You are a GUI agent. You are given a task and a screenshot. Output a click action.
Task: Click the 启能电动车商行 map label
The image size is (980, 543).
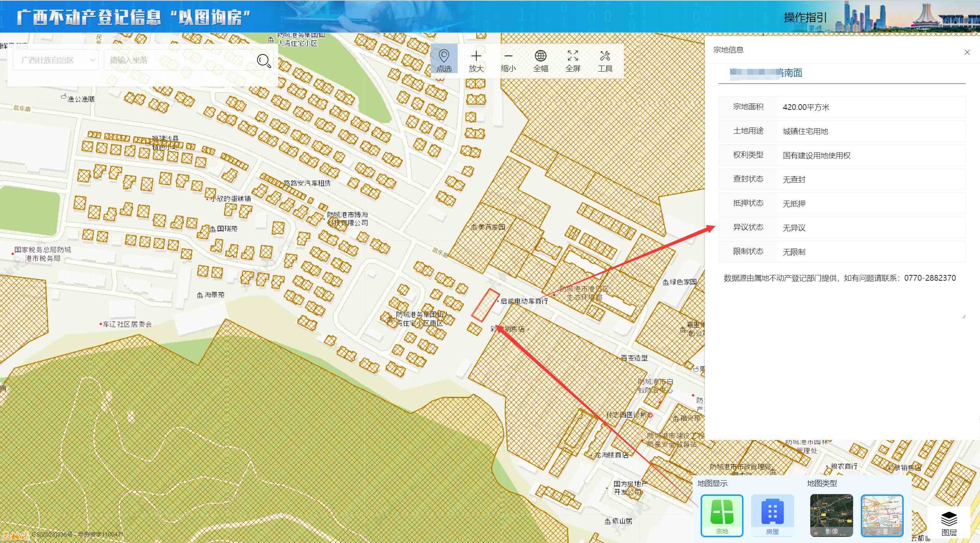click(x=524, y=301)
